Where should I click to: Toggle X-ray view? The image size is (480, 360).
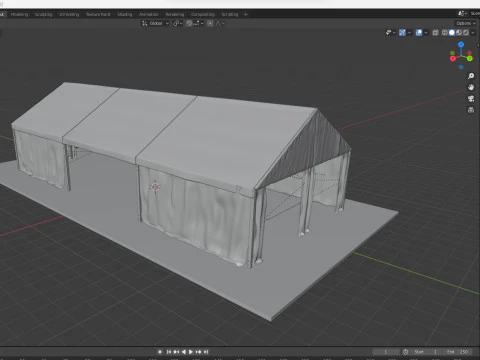coord(435,32)
